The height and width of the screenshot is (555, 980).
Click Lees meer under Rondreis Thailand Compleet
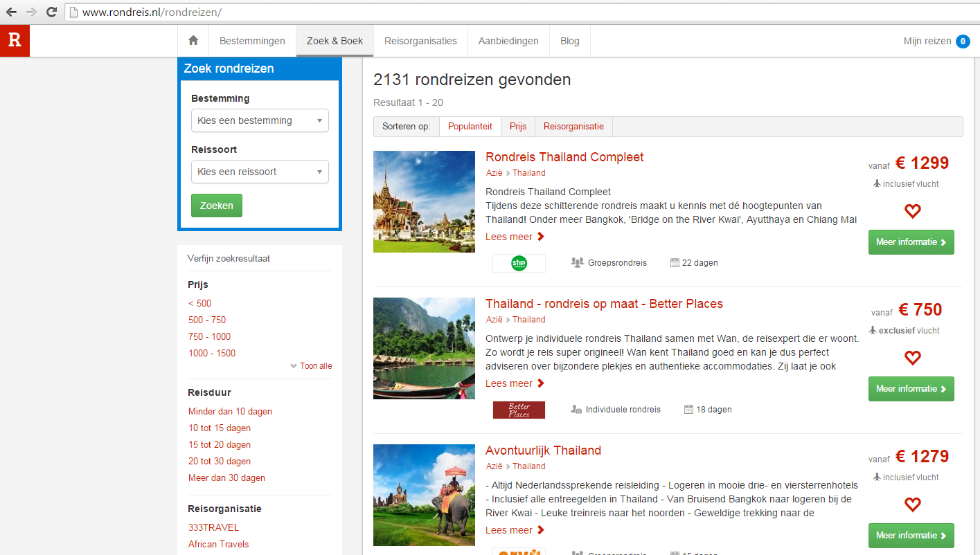coord(515,237)
